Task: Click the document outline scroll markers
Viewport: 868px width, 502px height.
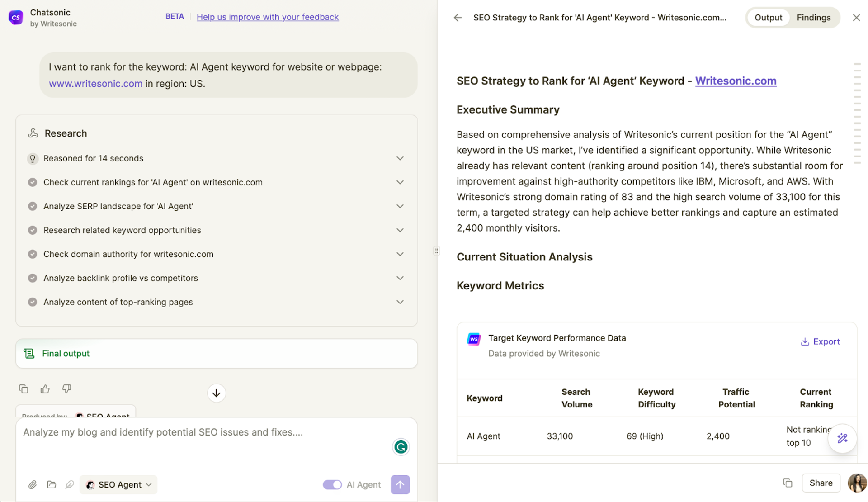Action: [x=857, y=113]
